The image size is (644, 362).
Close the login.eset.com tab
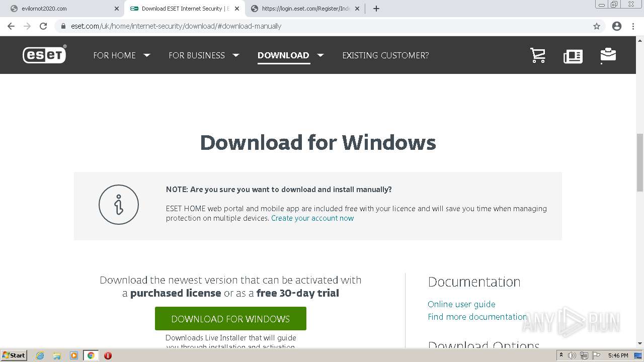pos(357,9)
